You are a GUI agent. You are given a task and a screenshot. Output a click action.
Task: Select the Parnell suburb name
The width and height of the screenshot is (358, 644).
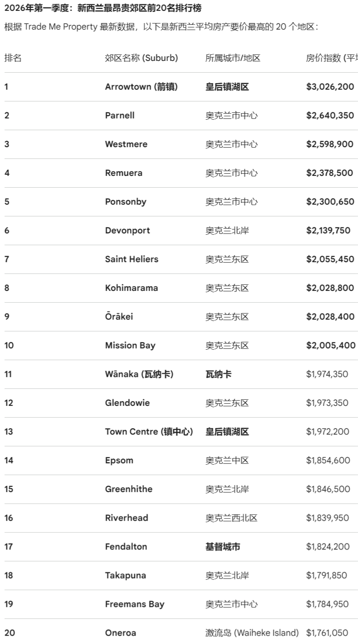point(120,115)
